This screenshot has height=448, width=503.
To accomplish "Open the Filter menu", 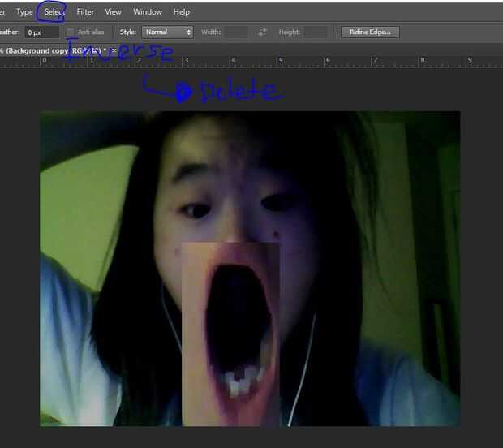I will (x=85, y=12).
